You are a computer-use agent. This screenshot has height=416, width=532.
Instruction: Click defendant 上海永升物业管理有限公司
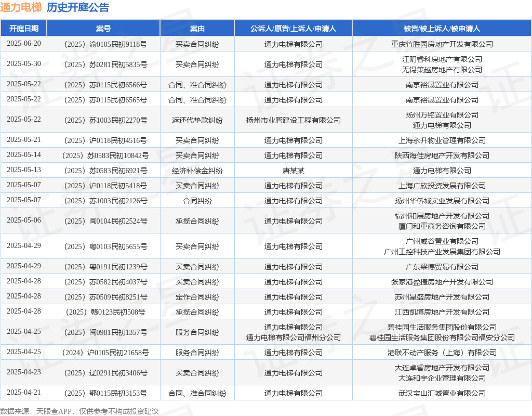click(442, 140)
